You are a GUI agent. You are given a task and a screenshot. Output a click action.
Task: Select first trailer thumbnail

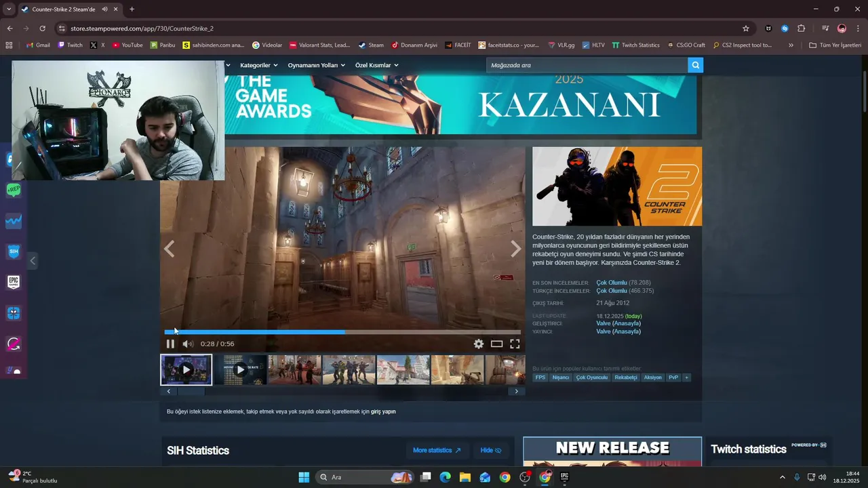point(186,370)
